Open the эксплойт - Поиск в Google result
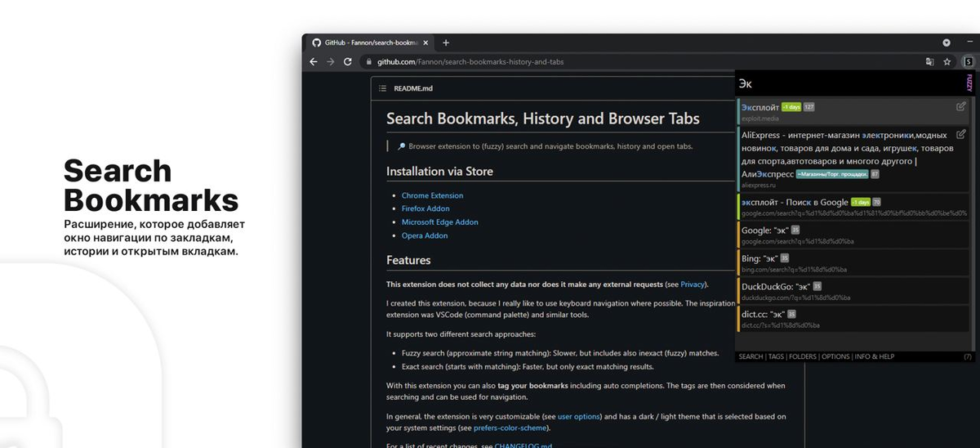The image size is (980, 448). [x=853, y=207]
